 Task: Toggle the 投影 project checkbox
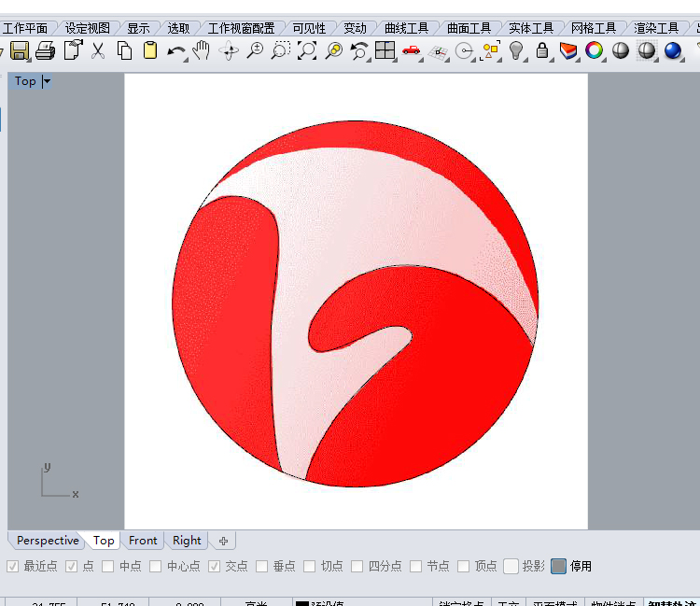point(511,566)
